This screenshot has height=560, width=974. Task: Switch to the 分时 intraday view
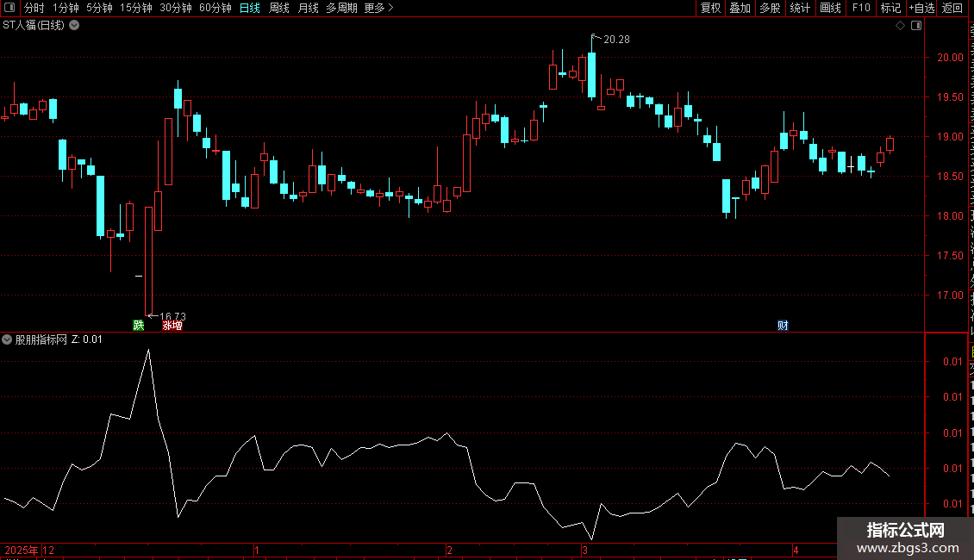(x=34, y=8)
